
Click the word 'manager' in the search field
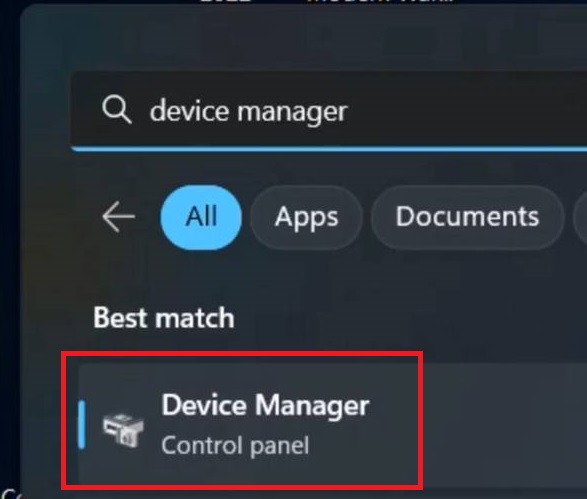(x=292, y=112)
